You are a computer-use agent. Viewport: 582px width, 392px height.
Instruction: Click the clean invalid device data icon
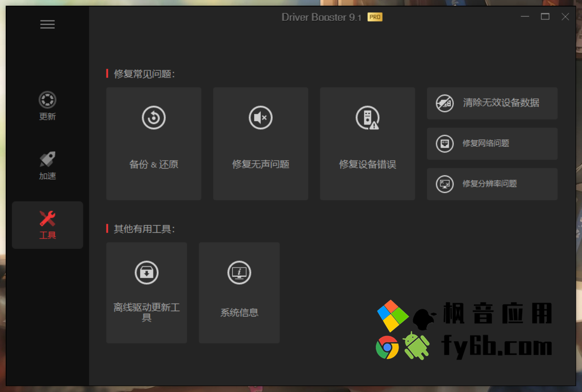point(445,103)
